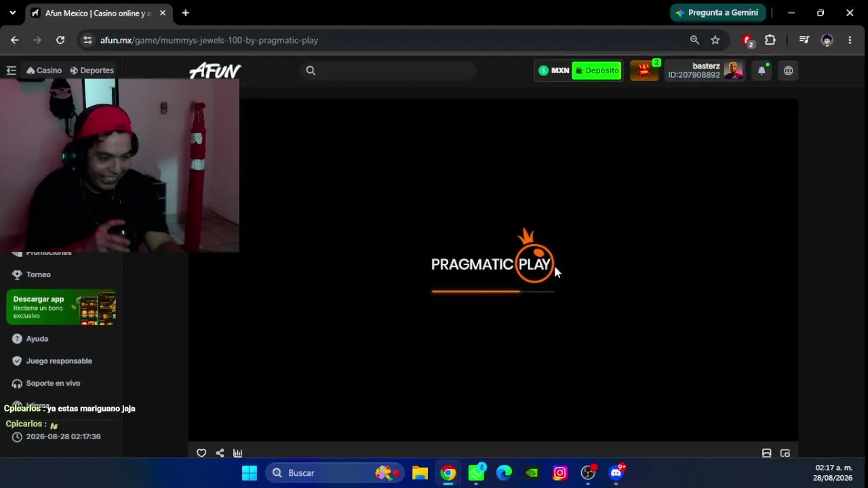Open the Chrome extensions puzzle icon

[x=770, y=40]
